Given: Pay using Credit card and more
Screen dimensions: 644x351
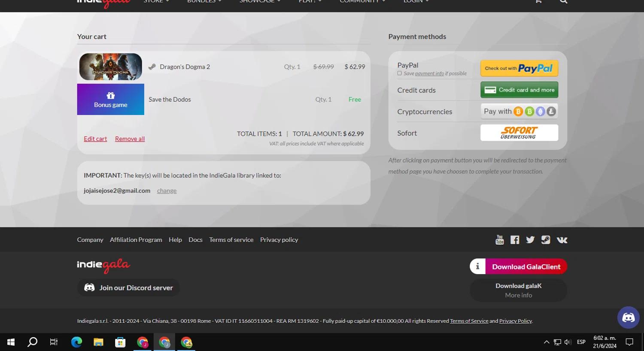Looking at the screenshot, I should click(x=519, y=90).
